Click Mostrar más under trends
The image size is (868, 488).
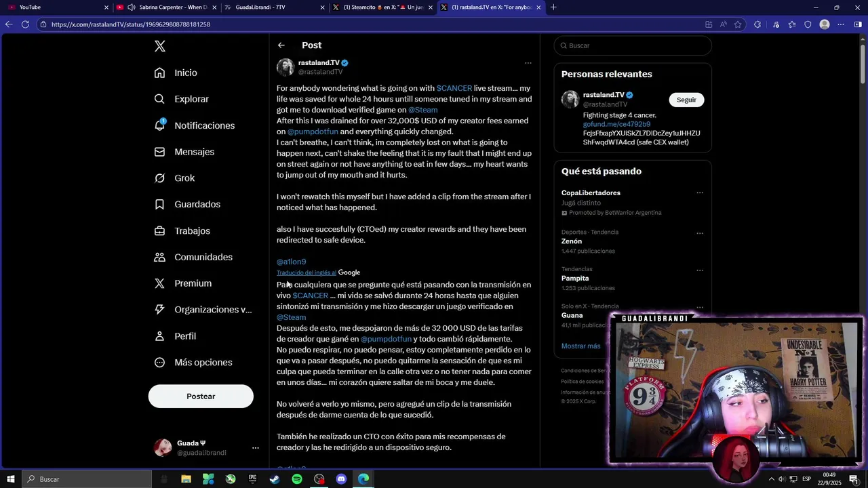pos(580,346)
